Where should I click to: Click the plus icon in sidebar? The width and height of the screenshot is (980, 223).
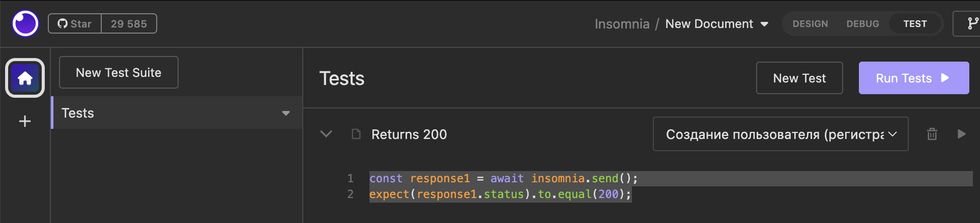tap(25, 121)
